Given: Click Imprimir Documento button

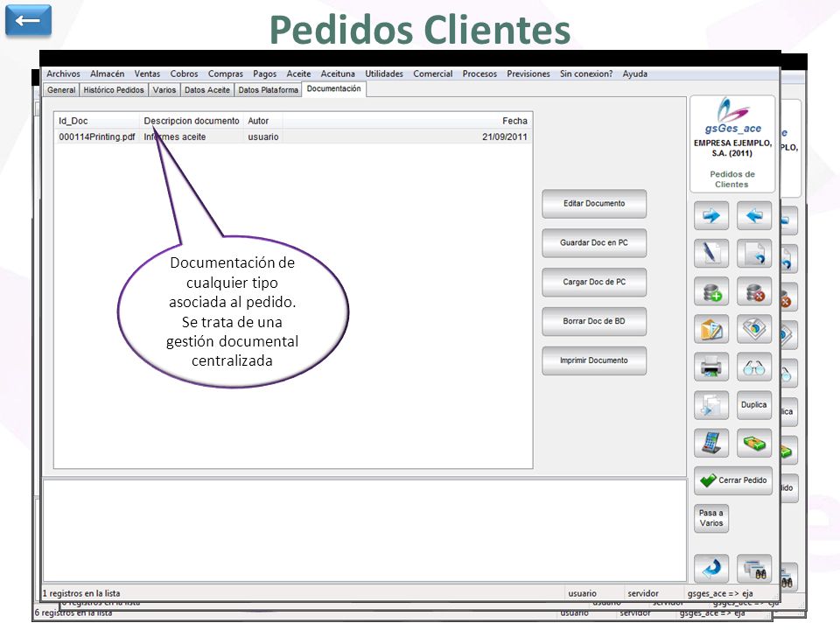Looking at the screenshot, I should [x=593, y=360].
